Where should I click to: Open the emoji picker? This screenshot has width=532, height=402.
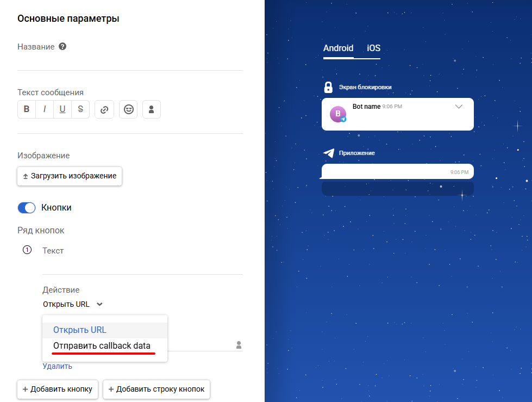click(128, 109)
